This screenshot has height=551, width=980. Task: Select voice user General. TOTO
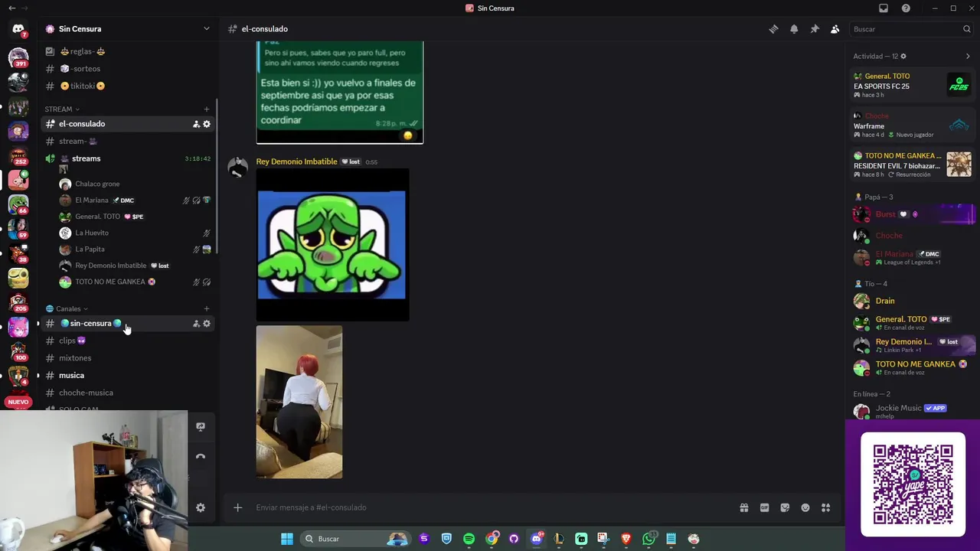pos(97,217)
